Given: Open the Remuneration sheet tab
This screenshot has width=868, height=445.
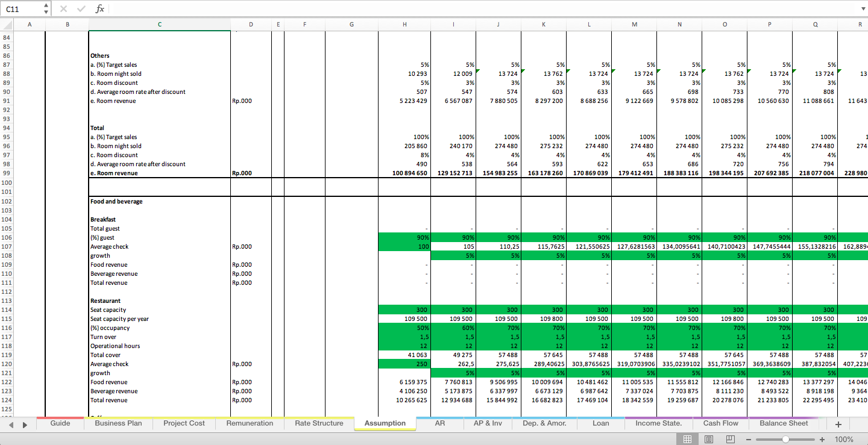Looking at the screenshot, I should (x=250, y=423).
